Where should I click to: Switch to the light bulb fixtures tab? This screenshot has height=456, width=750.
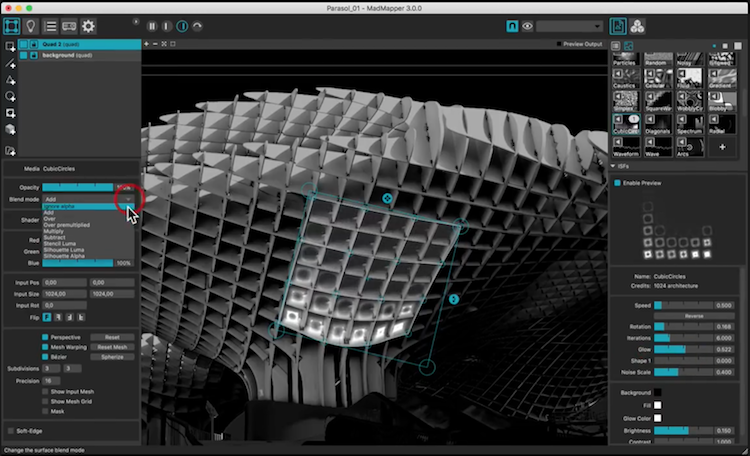tap(31, 26)
